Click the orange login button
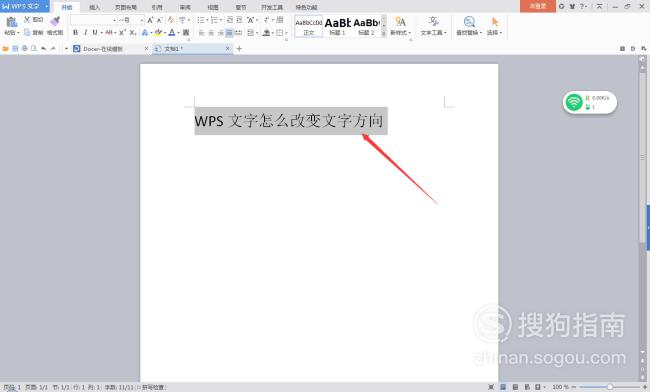The width and height of the screenshot is (650, 392). click(538, 6)
